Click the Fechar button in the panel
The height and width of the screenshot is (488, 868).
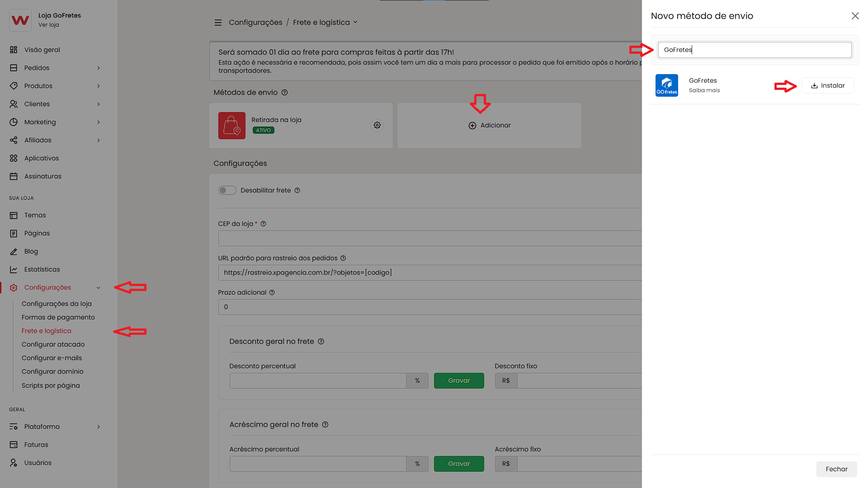tap(836, 469)
